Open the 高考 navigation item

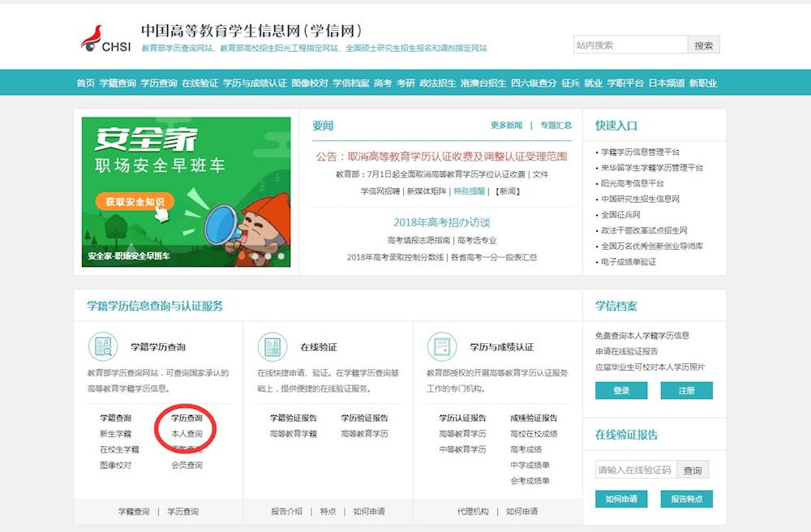[383, 83]
